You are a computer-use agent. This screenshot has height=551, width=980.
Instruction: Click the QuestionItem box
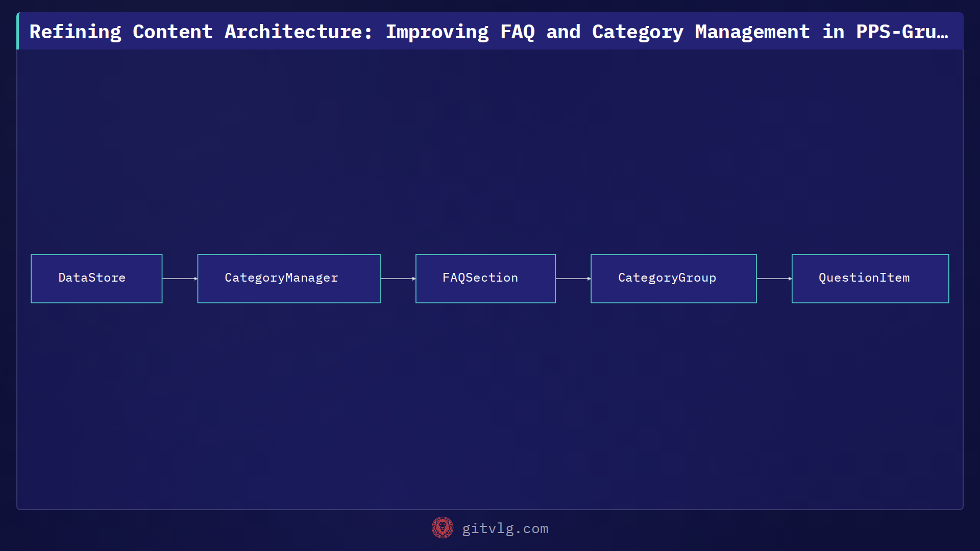(870, 279)
